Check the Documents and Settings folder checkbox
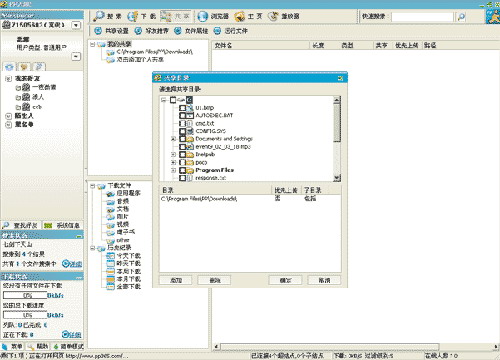 (182, 139)
